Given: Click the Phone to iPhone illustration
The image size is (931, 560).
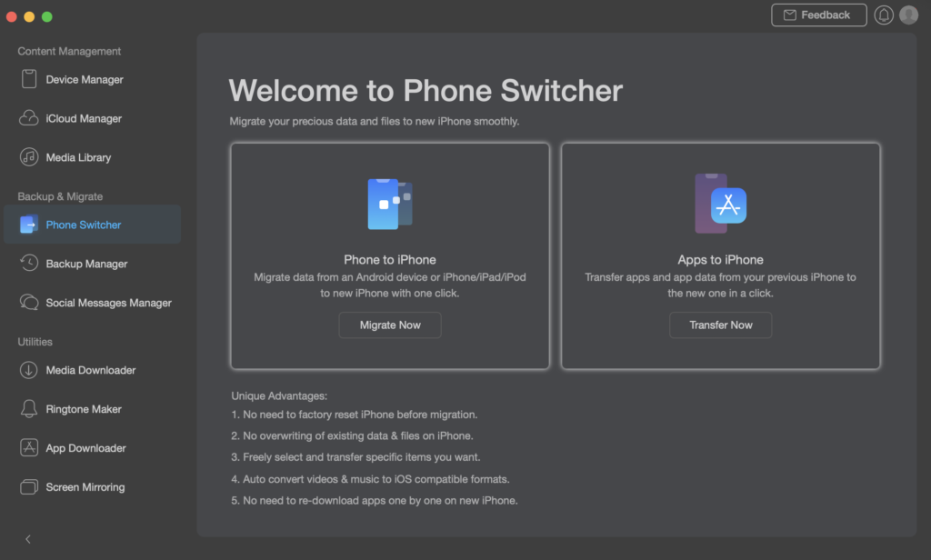Looking at the screenshot, I should 390,203.
